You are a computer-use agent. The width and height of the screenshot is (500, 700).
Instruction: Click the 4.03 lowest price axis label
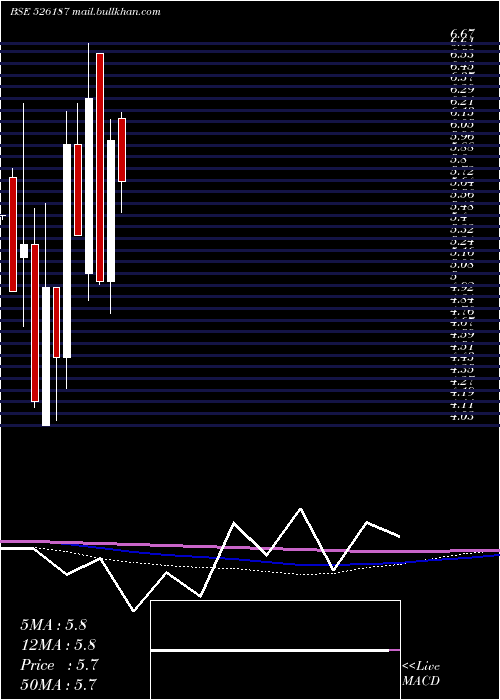coord(462,417)
